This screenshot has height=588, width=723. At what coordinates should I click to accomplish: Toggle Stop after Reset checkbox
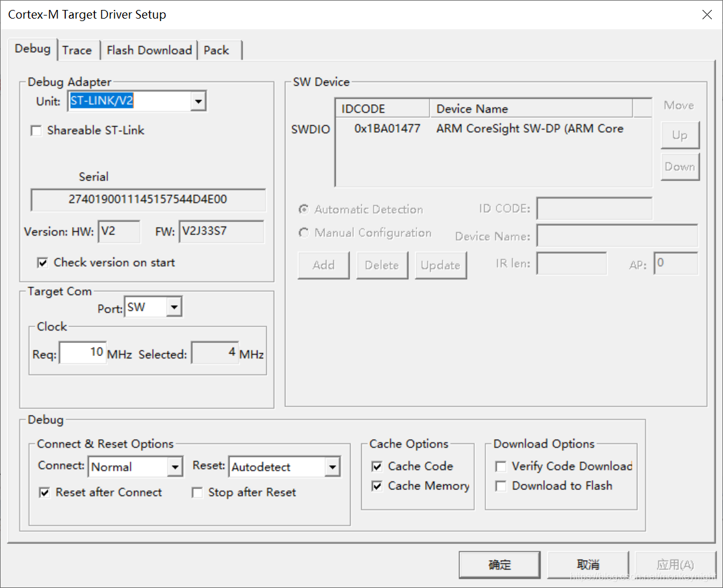click(197, 493)
